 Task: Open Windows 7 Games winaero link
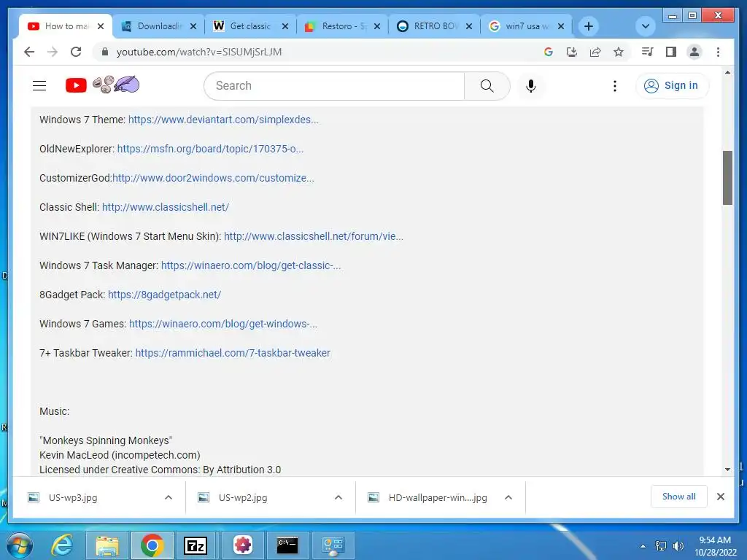point(223,324)
